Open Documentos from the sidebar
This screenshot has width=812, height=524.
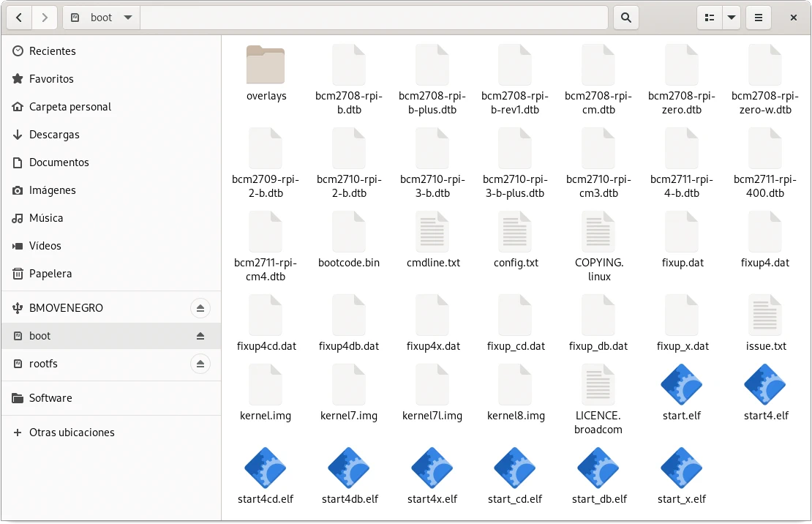(59, 162)
